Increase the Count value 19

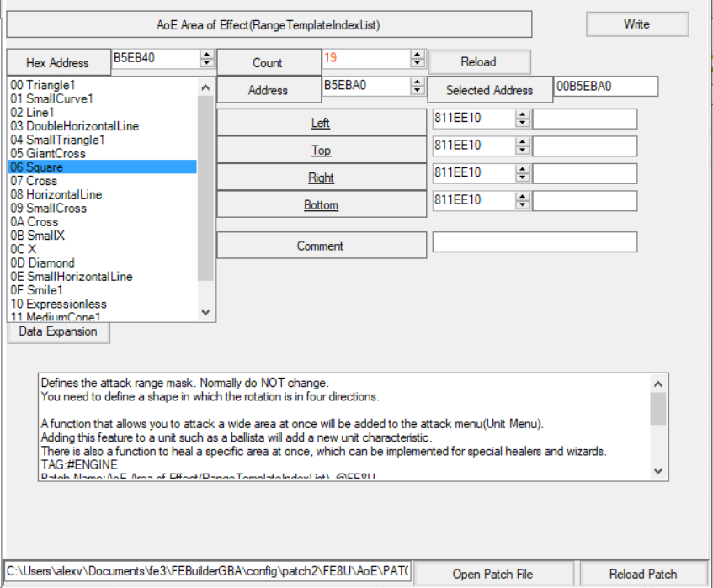click(x=417, y=55)
